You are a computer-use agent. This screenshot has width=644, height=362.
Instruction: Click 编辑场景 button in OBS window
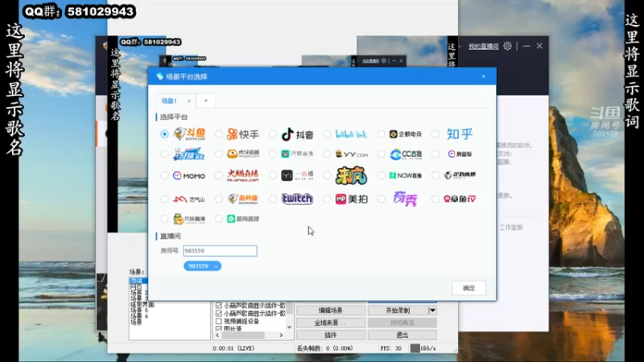click(331, 311)
